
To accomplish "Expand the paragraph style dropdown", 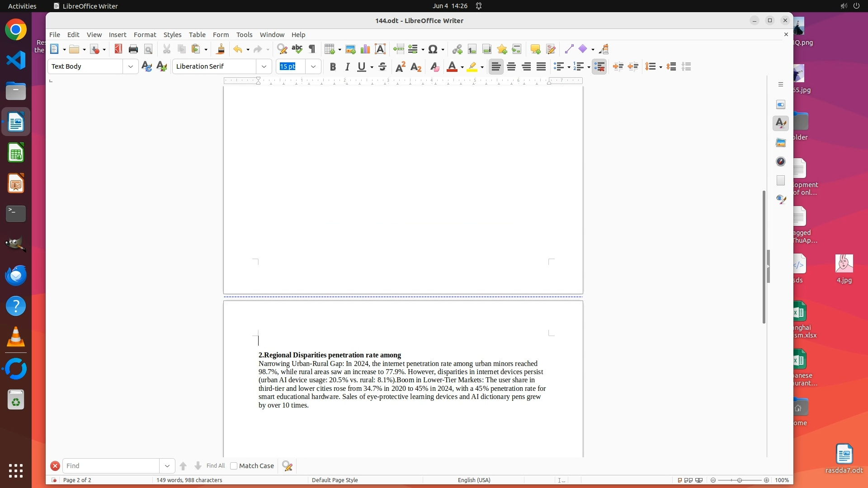I will tap(130, 66).
